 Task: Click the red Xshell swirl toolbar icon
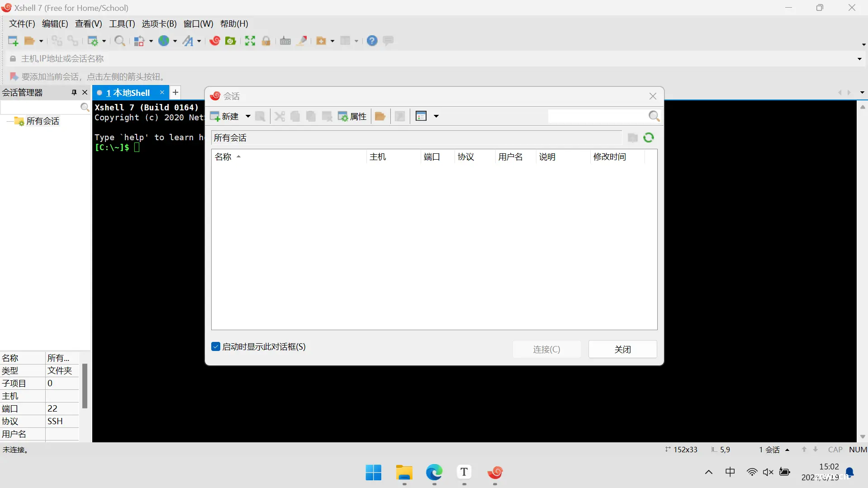click(214, 41)
